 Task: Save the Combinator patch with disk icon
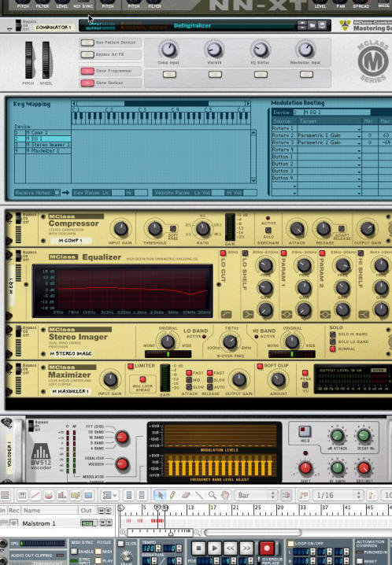[x=322, y=25]
